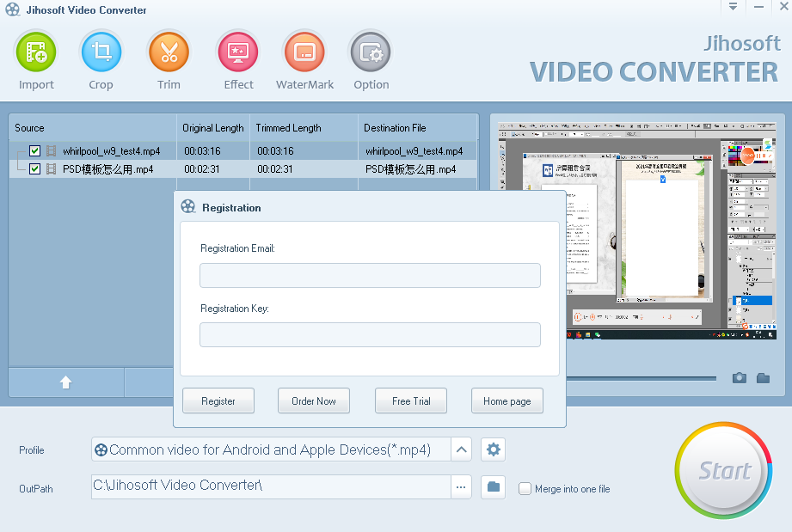Click the Order Now button
Viewport: 792px width, 532px height.
pos(314,401)
